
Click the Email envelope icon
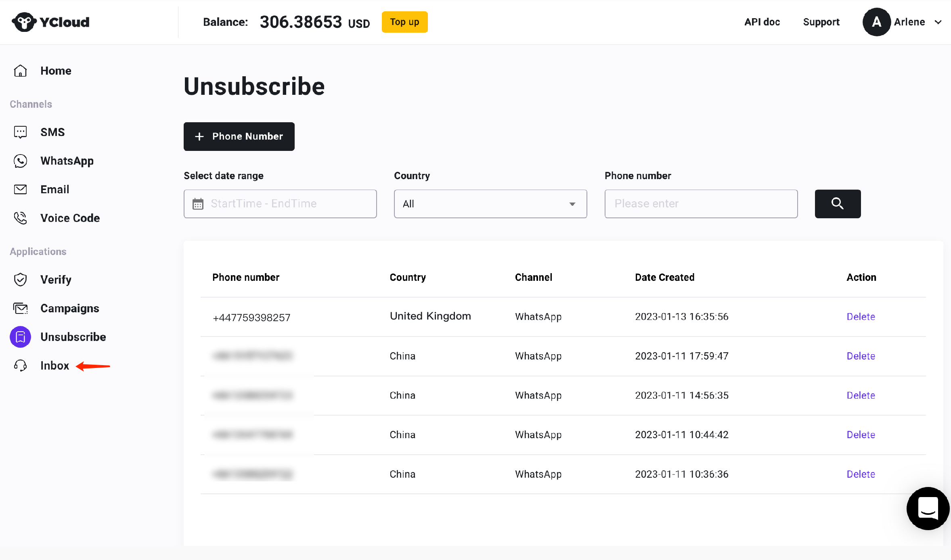pyautogui.click(x=20, y=190)
